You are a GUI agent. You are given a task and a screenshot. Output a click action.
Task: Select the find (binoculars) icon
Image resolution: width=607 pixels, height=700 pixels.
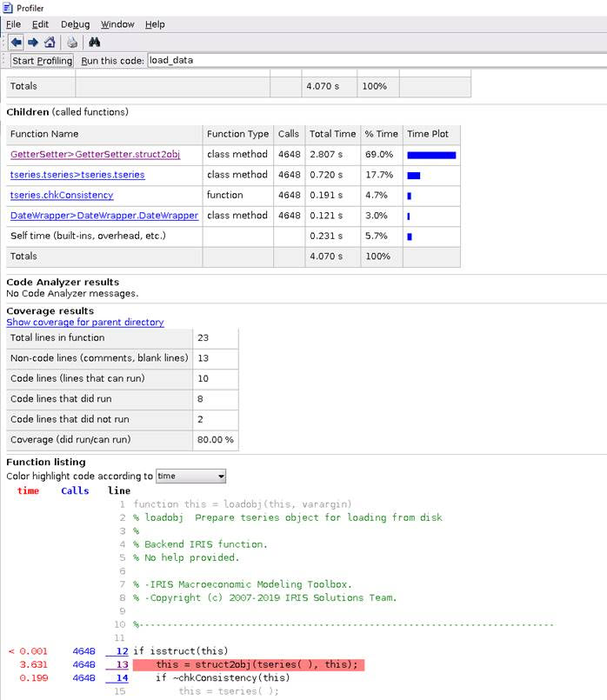tap(94, 40)
